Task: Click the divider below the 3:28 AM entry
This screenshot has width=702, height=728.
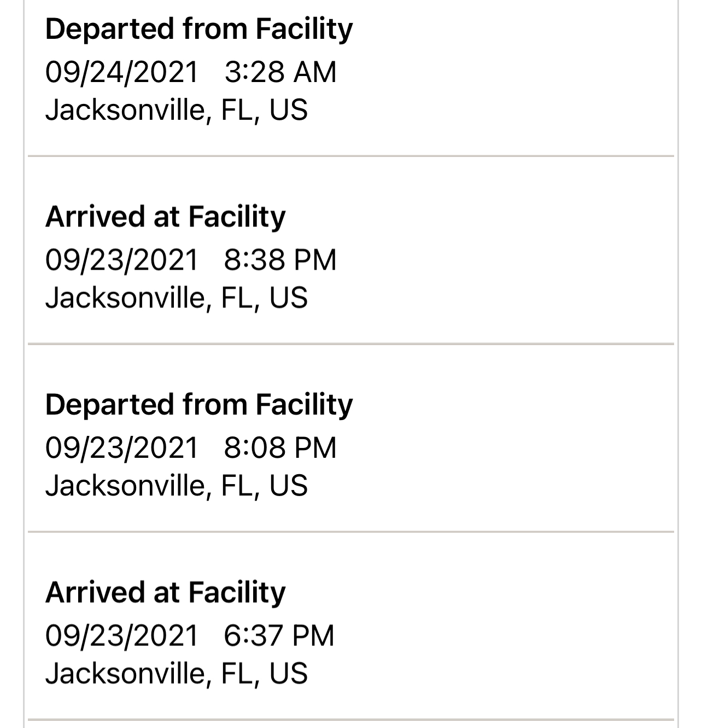Action: pyautogui.click(x=351, y=156)
